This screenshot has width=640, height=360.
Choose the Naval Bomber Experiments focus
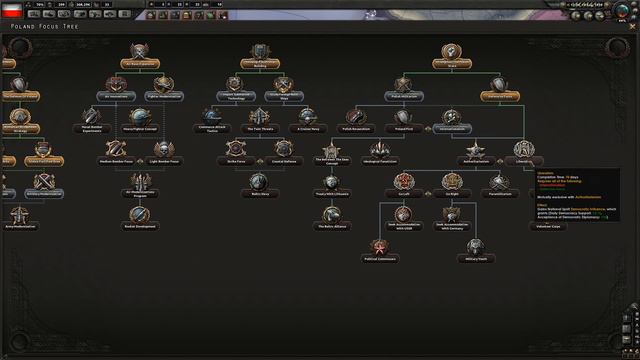point(92,121)
